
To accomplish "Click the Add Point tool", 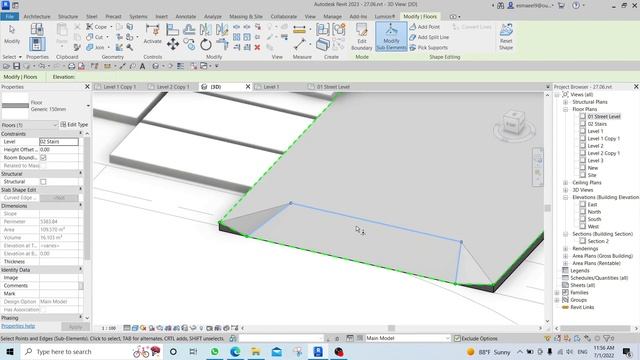I will click(424, 27).
